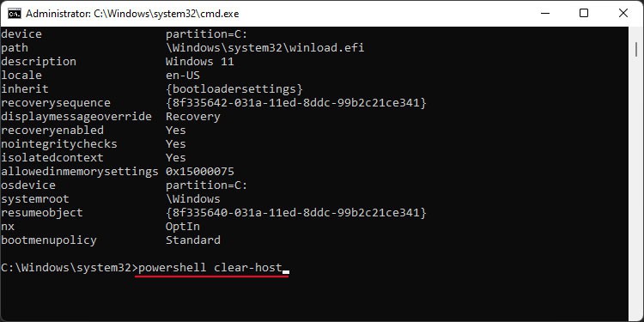Minimize the Administrator command prompt window
The height and width of the screenshot is (322, 644).
[x=545, y=13]
